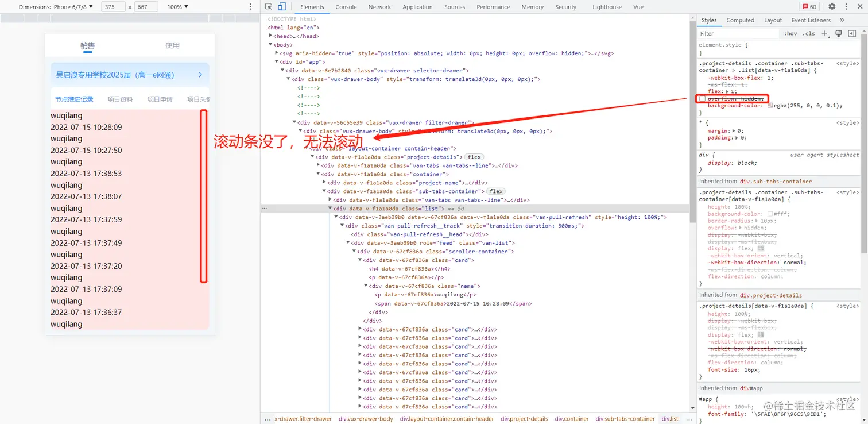Open the Lighthouse tab
The image size is (868, 424).
click(607, 7)
